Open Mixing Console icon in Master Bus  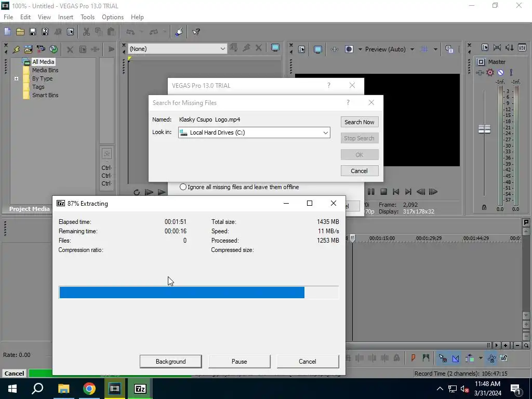click(x=522, y=47)
